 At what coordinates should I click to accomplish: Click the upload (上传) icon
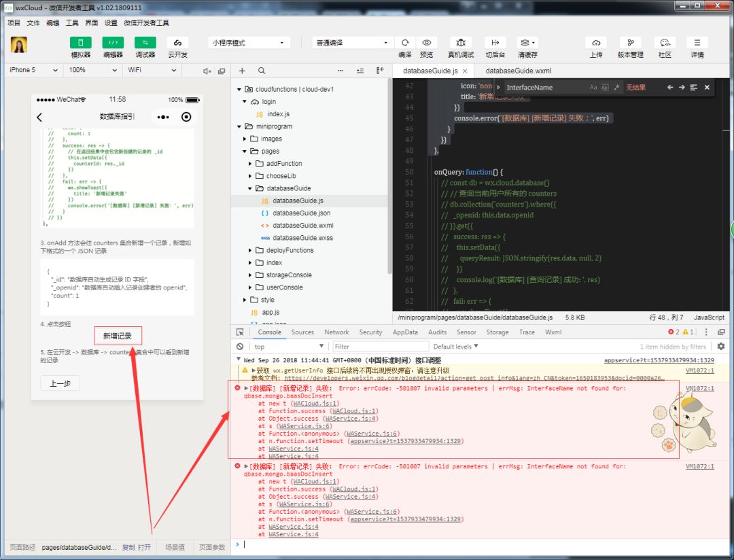596,43
